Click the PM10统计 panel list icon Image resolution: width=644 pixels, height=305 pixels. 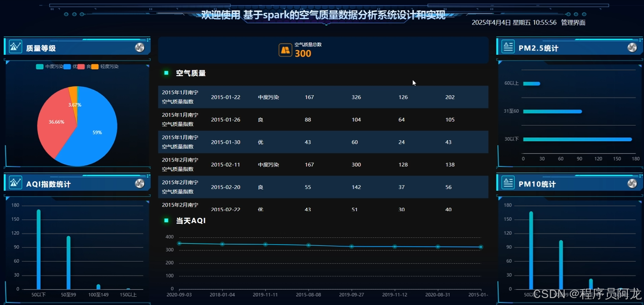click(x=508, y=182)
